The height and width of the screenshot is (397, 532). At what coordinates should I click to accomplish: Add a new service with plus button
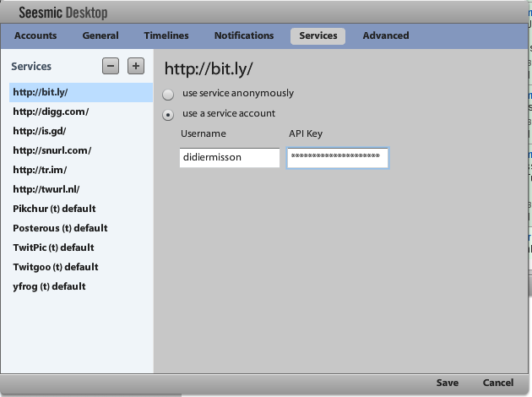[136, 66]
